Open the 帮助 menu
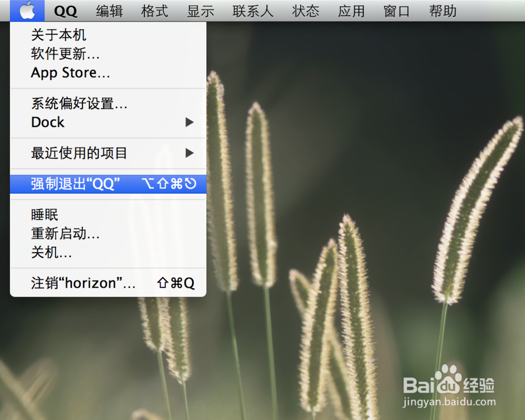This screenshot has width=525, height=420. (x=443, y=11)
